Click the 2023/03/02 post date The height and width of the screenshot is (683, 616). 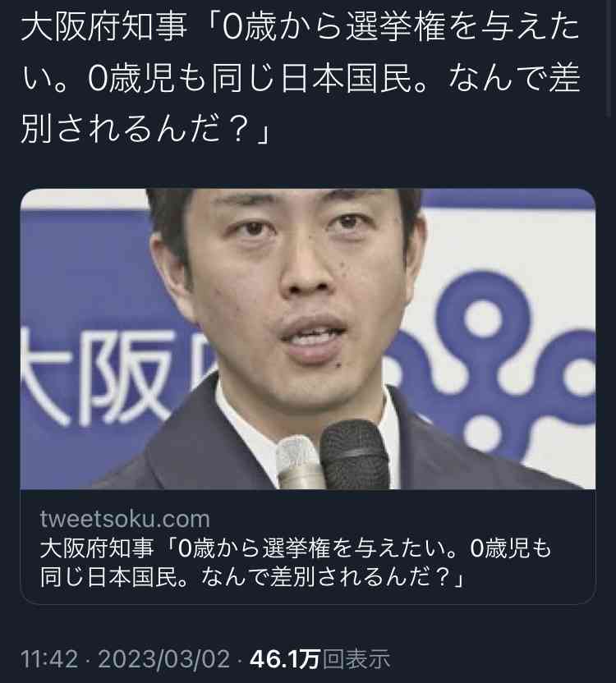164,659
